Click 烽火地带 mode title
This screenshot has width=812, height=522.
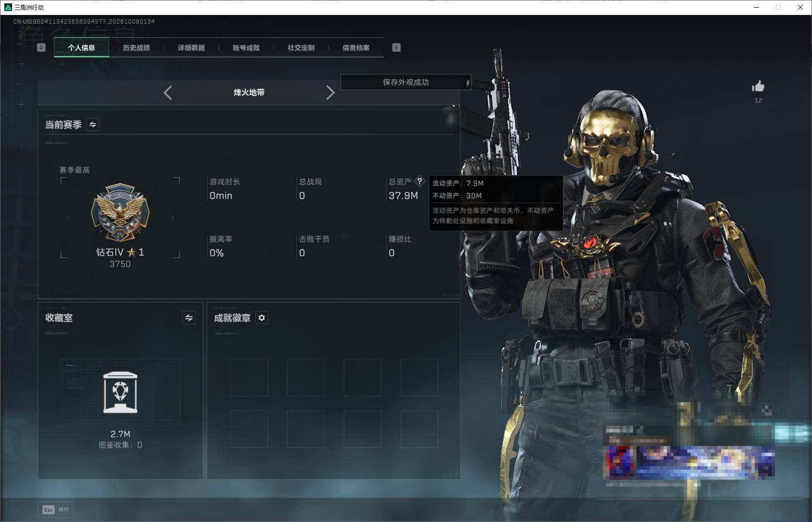[x=249, y=92]
